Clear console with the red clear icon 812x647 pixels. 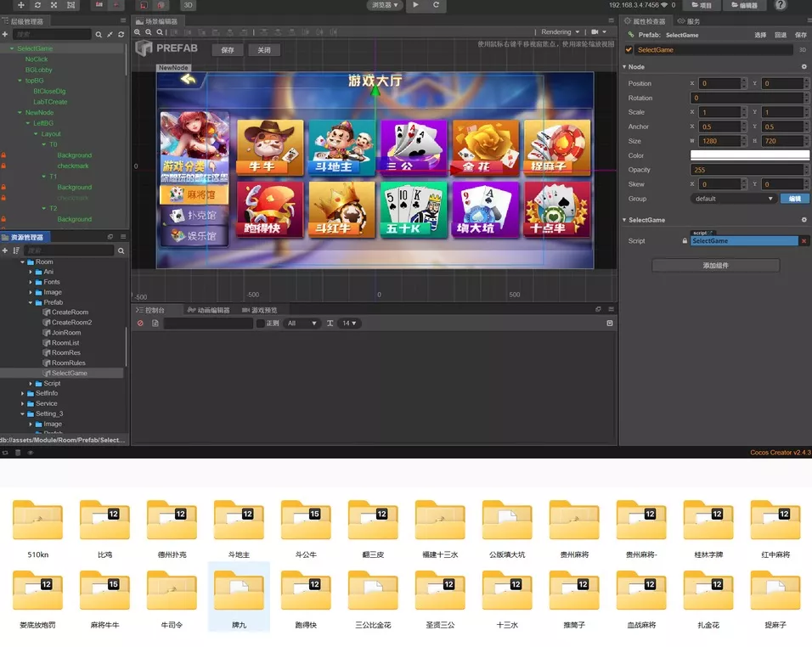point(141,323)
